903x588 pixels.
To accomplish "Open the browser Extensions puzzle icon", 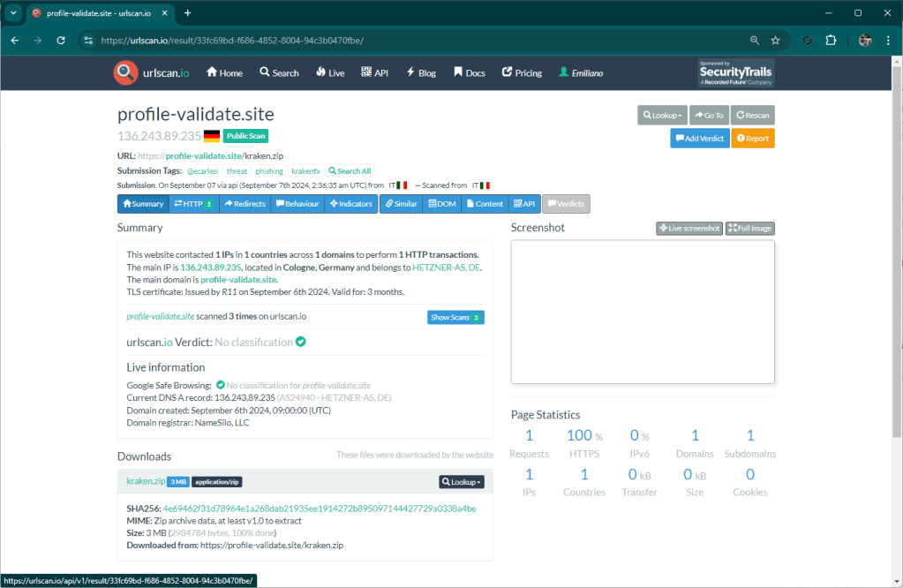I will tap(831, 41).
